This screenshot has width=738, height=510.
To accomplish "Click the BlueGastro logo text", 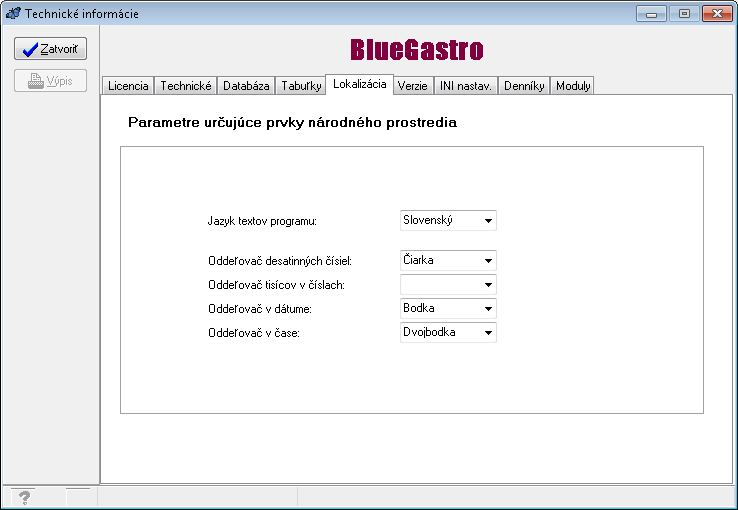I will tap(417, 49).
